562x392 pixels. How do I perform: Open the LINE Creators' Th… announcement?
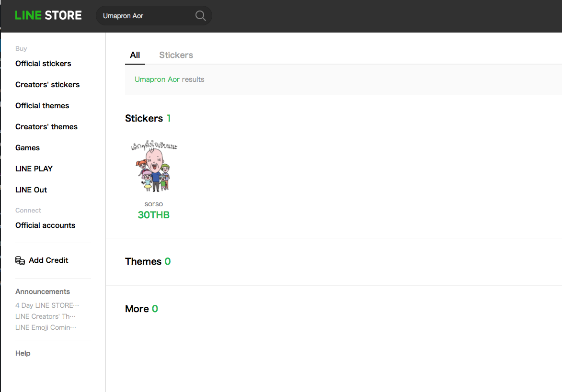tap(45, 316)
